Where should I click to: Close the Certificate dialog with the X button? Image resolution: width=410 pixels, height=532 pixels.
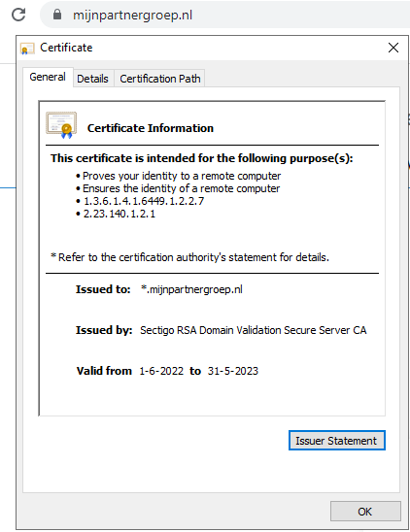(x=393, y=48)
